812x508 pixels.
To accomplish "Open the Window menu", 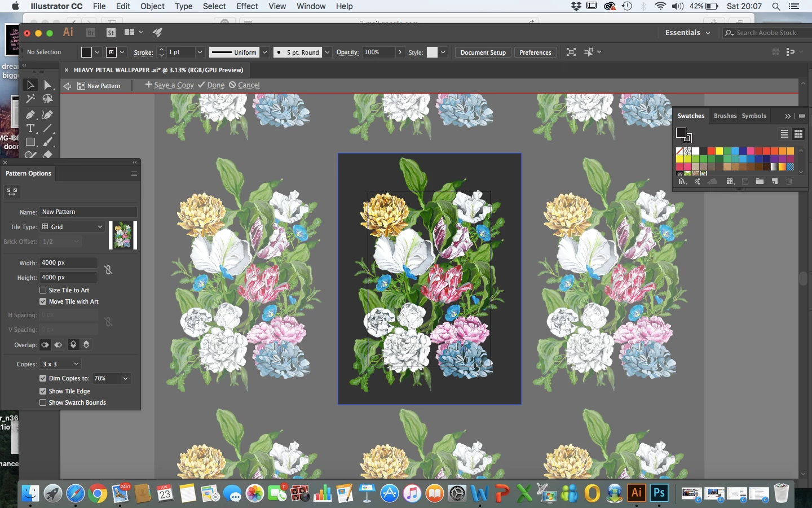I will [311, 6].
